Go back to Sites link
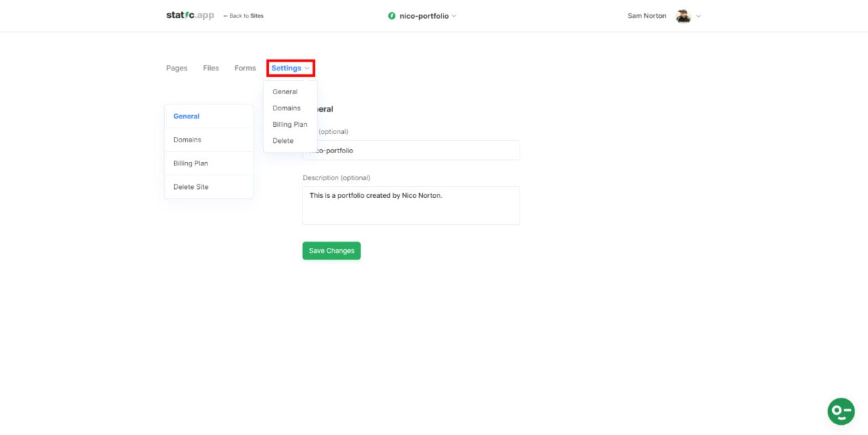Image resolution: width=868 pixels, height=435 pixels. [x=243, y=16]
